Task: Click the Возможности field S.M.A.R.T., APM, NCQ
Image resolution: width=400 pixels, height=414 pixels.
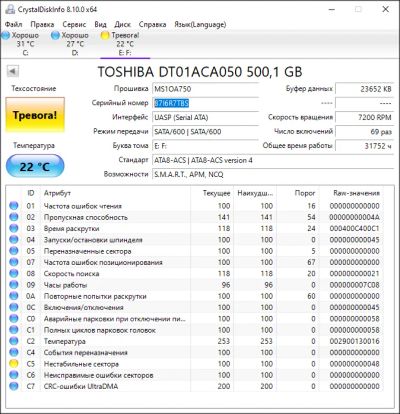Action: click(273, 174)
